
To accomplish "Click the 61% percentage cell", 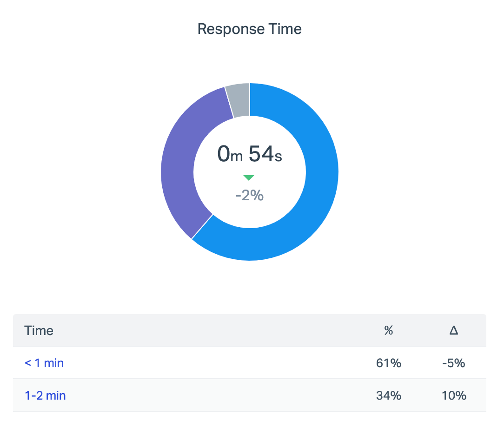I will (388, 363).
